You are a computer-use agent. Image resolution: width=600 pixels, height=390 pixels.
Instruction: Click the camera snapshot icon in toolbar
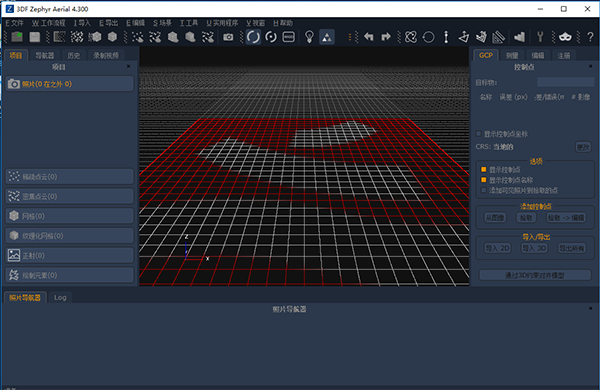click(x=228, y=37)
